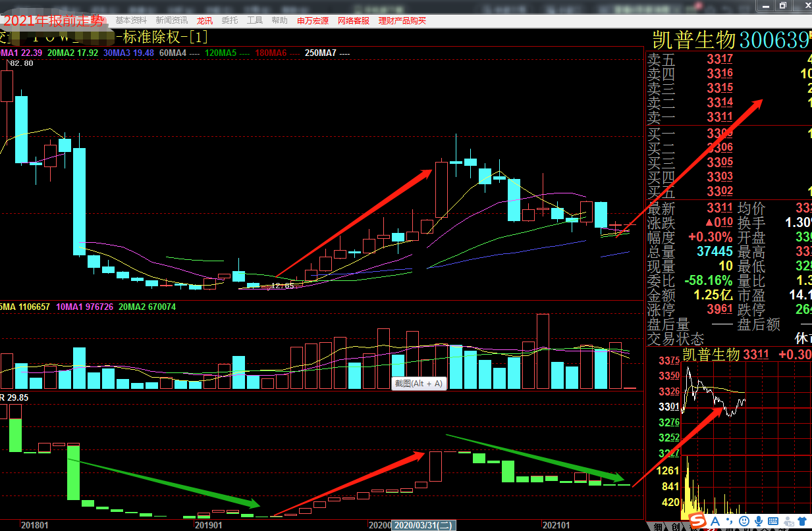Viewport: 812px width, 531px height.
Task: Click the 申万宏源 link
Action: [313, 20]
